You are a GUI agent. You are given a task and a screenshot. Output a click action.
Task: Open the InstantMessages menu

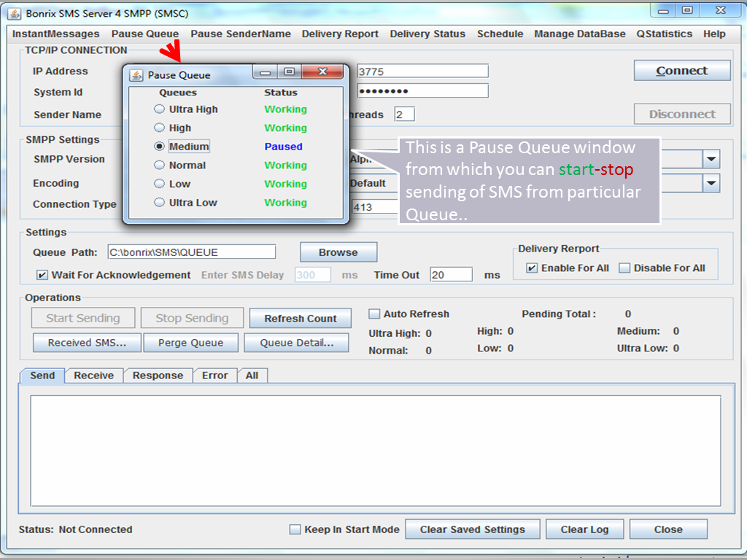[x=55, y=34]
